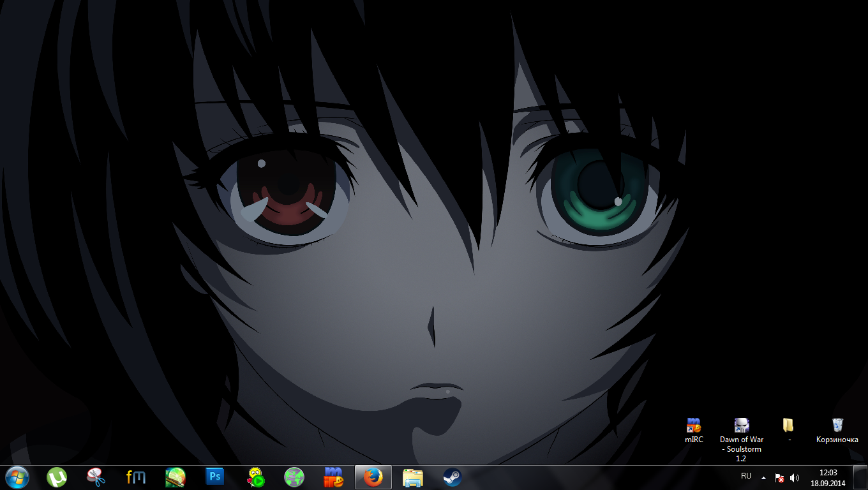Click the "fm" taskbar icon
The height and width of the screenshot is (490, 868).
[136, 477]
